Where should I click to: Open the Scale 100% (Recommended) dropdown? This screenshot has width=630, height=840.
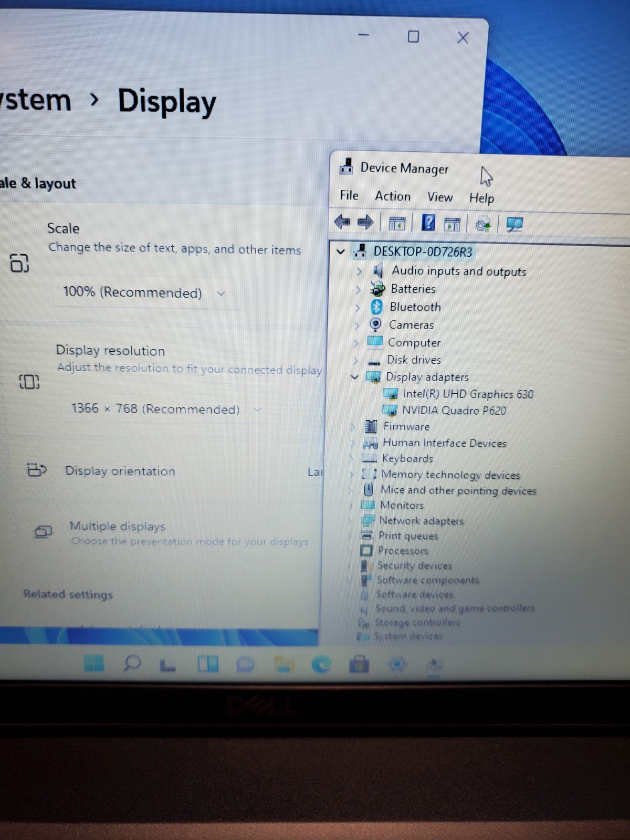(x=146, y=292)
